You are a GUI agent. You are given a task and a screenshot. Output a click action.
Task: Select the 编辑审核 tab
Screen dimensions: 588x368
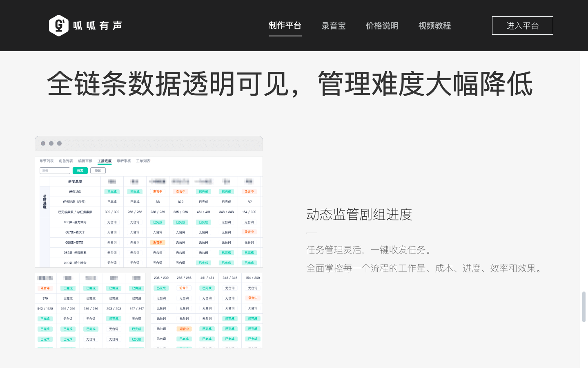coord(85,161)
